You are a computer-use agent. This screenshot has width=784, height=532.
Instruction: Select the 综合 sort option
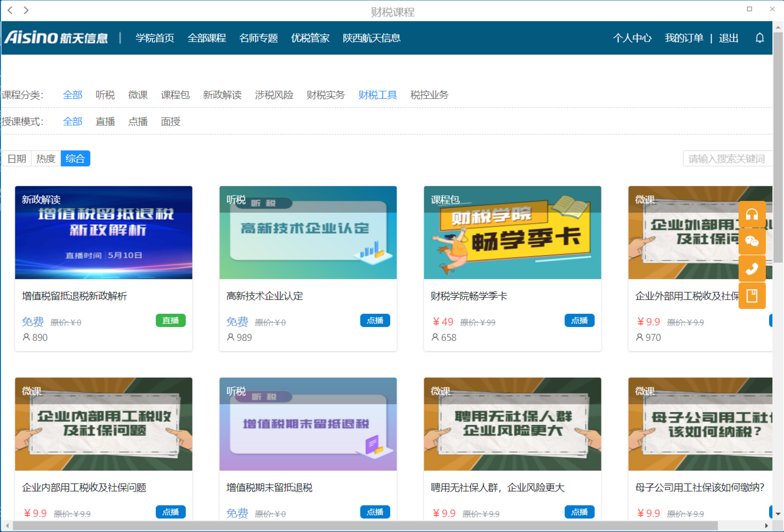click(75, 158)
